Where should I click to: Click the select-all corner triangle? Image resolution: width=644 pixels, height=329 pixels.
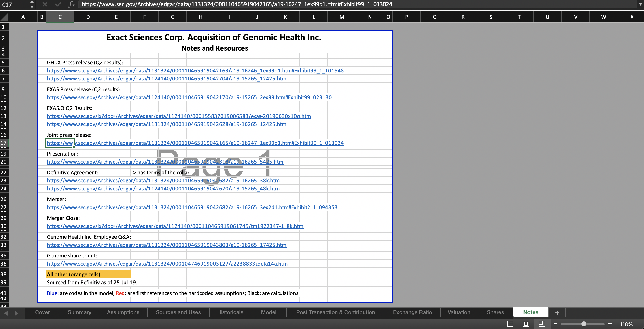coord(4,17)
